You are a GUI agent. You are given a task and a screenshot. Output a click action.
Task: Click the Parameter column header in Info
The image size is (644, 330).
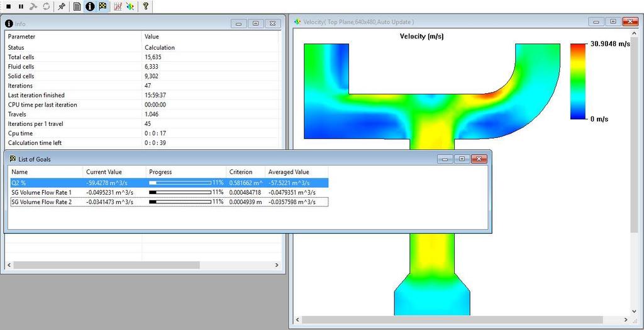coord(73,37)
